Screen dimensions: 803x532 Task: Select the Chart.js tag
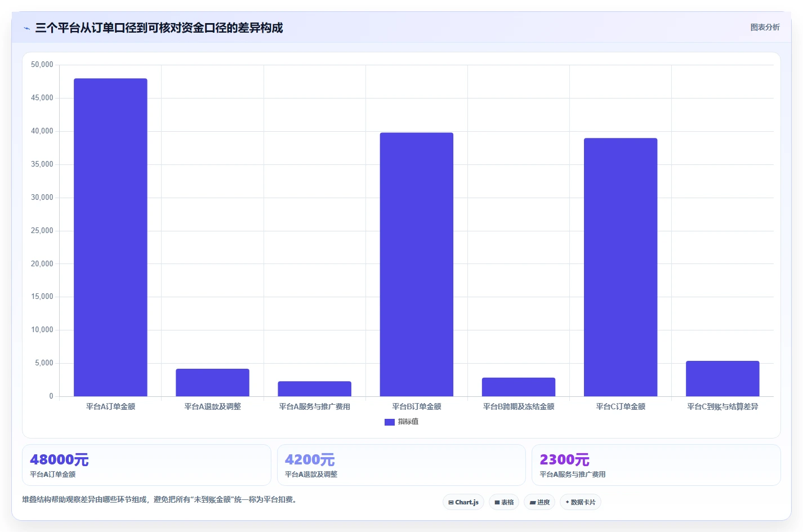463,502
